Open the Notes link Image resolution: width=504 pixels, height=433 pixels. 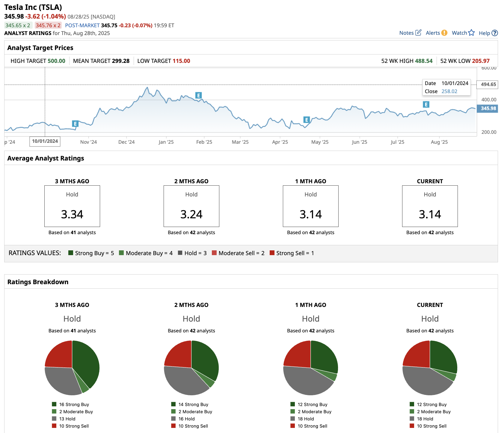pyautogui.click(x=406, y=33)
